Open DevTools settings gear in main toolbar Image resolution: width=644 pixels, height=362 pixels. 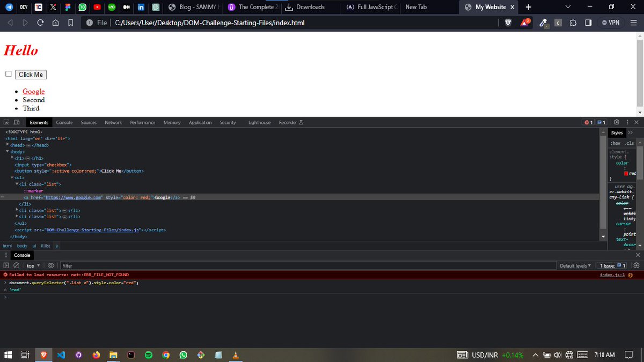point(617,122)
